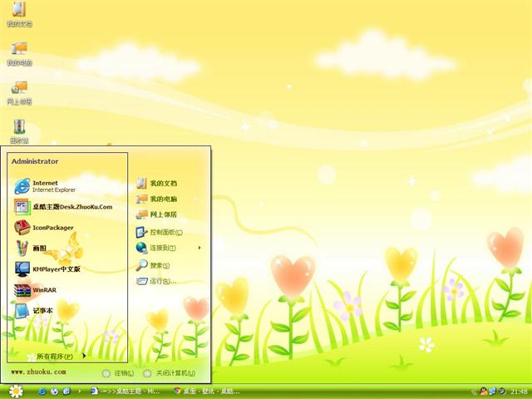Open 控制面板 control panel

coord(160,233)
